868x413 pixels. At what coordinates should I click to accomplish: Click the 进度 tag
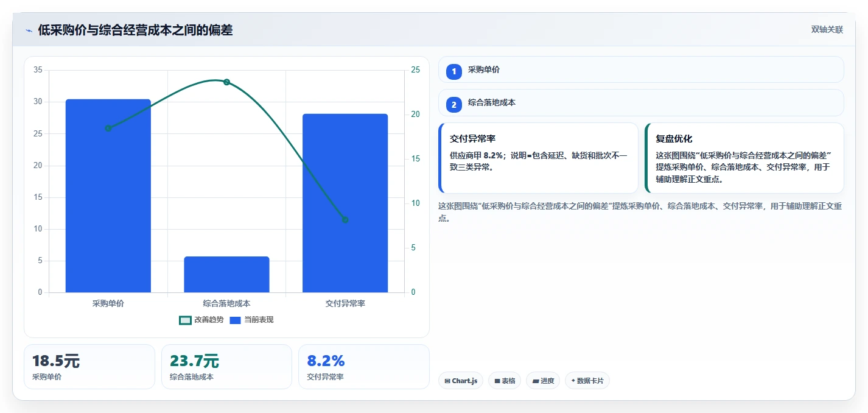[x=543, y=381]
